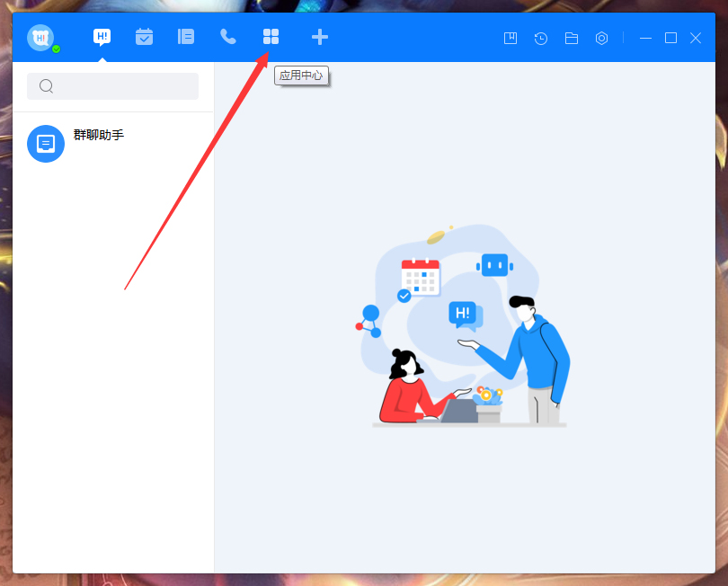Maximize the application window
This screenshot has width=728, height=586.
click(x=670, y=38)
